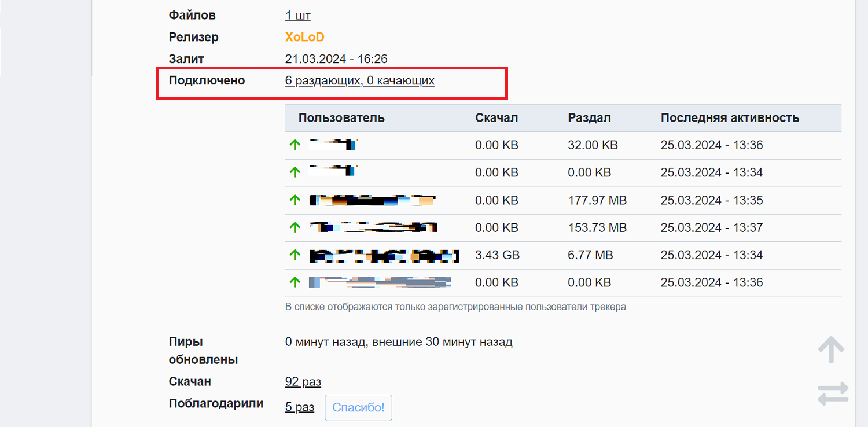The image size is (868, 427).
Task: Click green arrow of the 177.97 MB seeder
Action: (295, 200)
